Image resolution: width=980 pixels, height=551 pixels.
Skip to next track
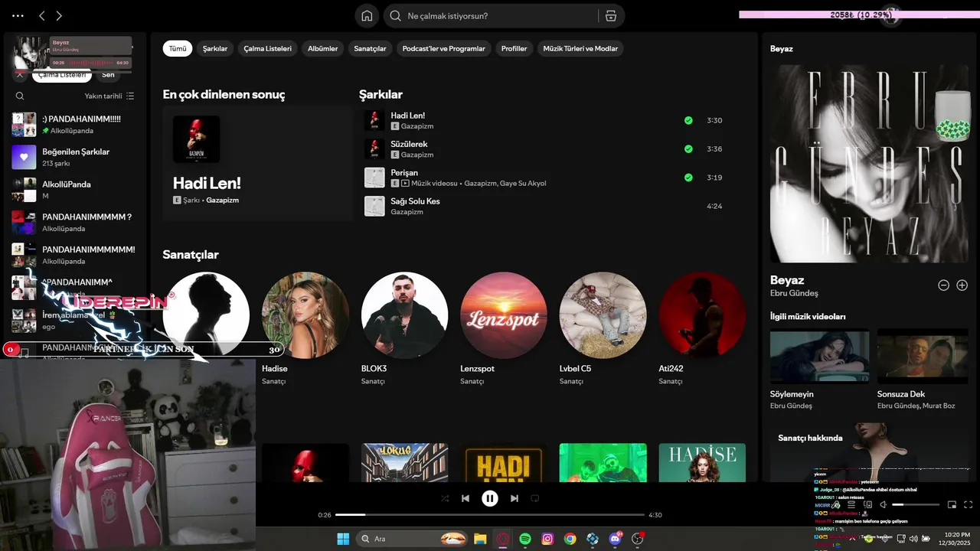[x=514, y=498]
